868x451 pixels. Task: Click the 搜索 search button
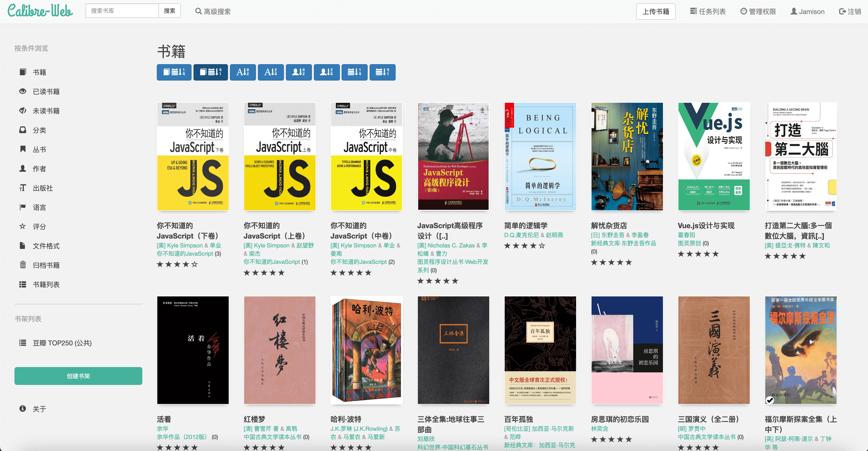170,11
